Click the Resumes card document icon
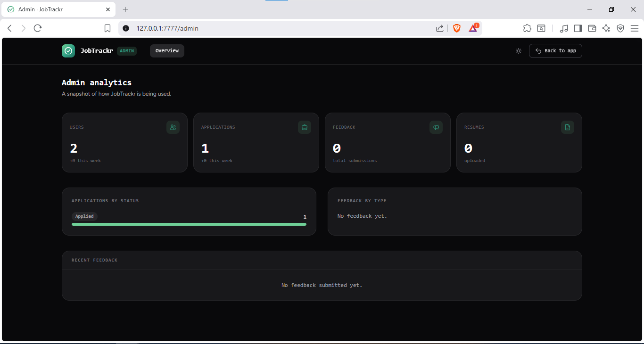This screenshot has height=344, width=644. [x=568, y=127]
